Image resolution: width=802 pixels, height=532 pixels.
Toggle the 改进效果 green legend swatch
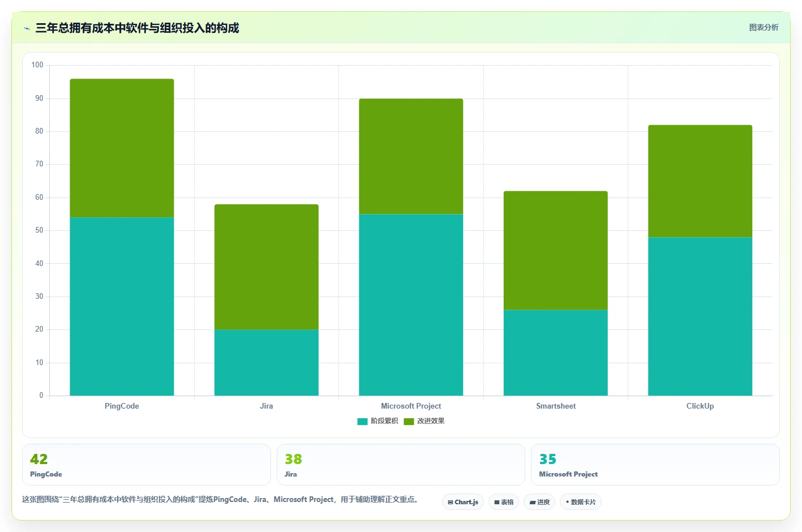409,421
